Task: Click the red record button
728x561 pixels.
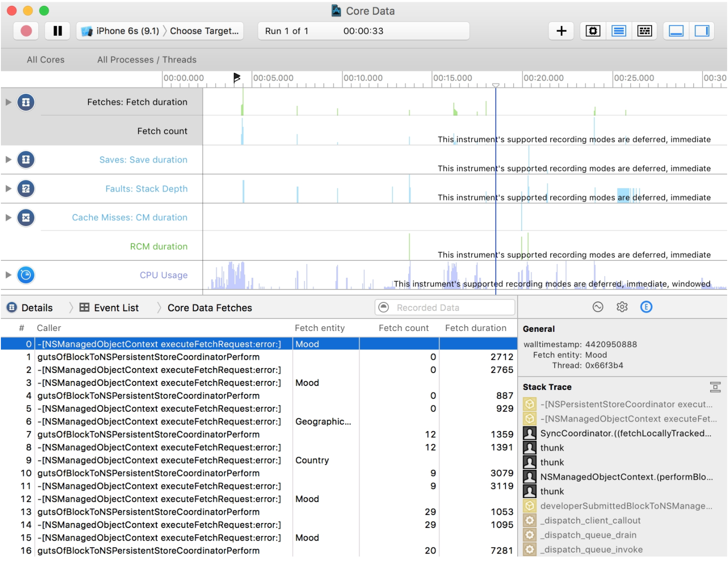Action: 26,31
